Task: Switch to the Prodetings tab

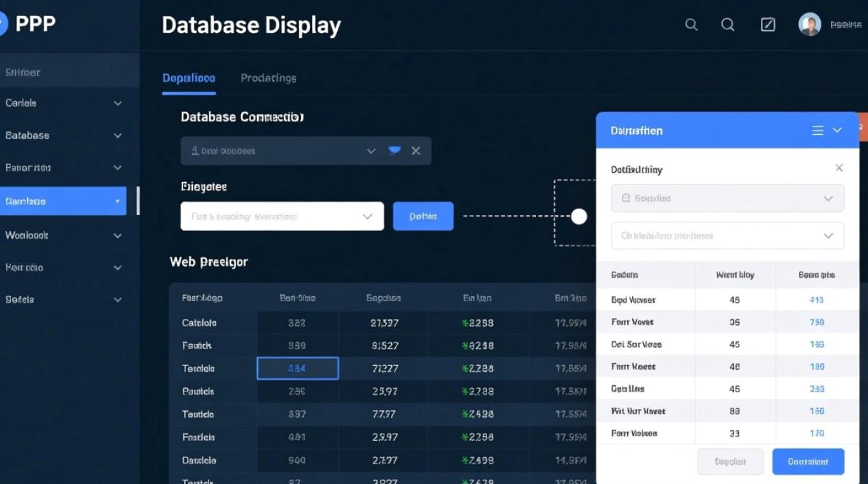Action: click(x=268, y=78)
